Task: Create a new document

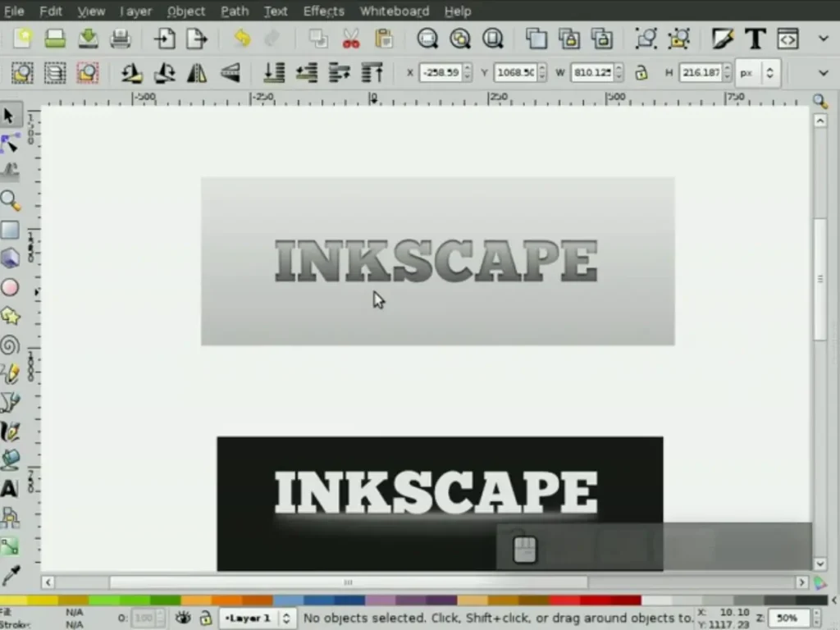Action: point(22,39)
